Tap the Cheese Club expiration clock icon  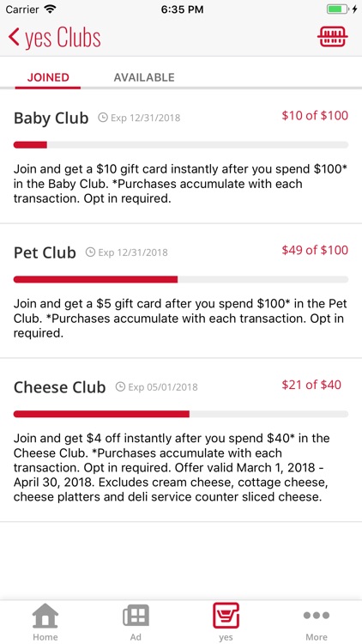[x=120, y=387]
